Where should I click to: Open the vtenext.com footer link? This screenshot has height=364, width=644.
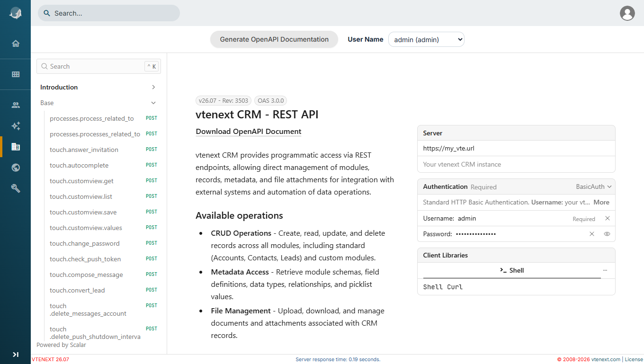606,359
